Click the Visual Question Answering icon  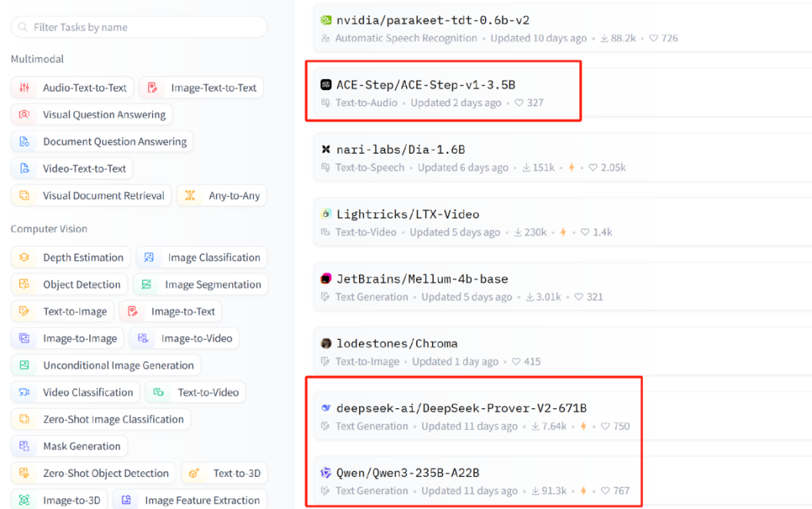[25, 115]
